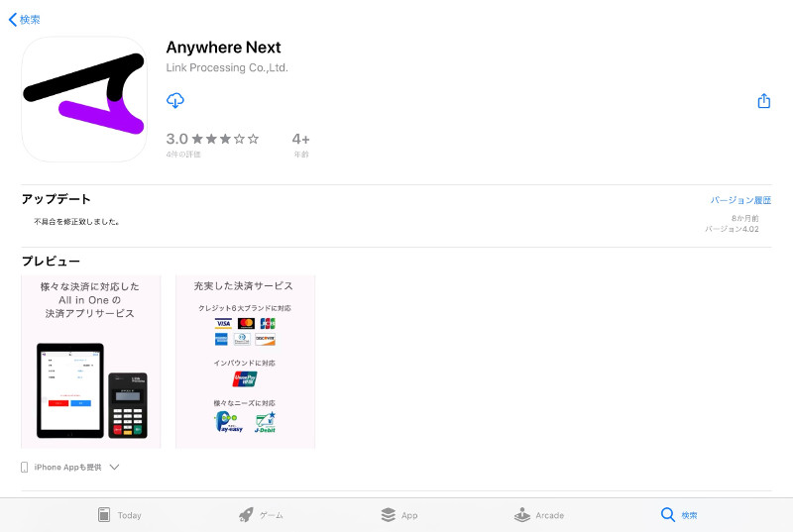Switch to the App tab
This screenshot has height=532, width=793.
tap(399, 515)
